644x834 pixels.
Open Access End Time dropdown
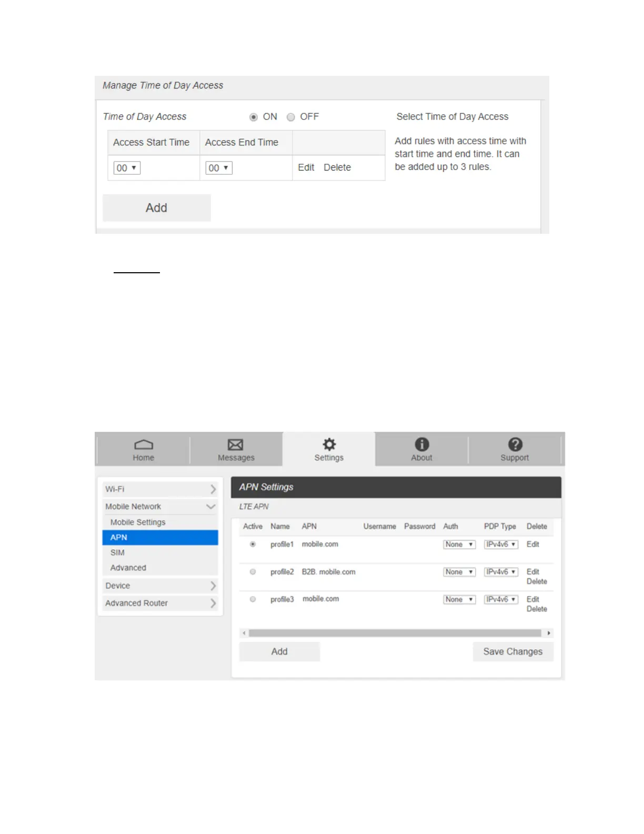coord(219,168)
